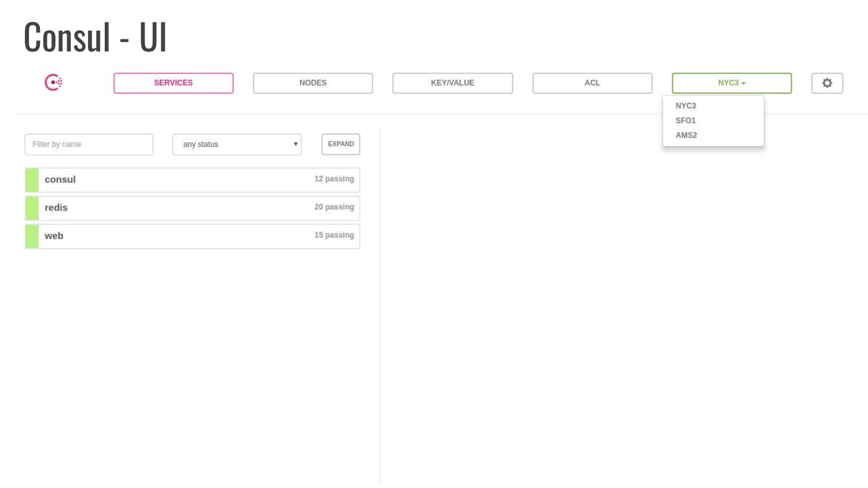
Task: Go to the Key/Value tab
Action: pyautogui.click(x=453, y=83)
